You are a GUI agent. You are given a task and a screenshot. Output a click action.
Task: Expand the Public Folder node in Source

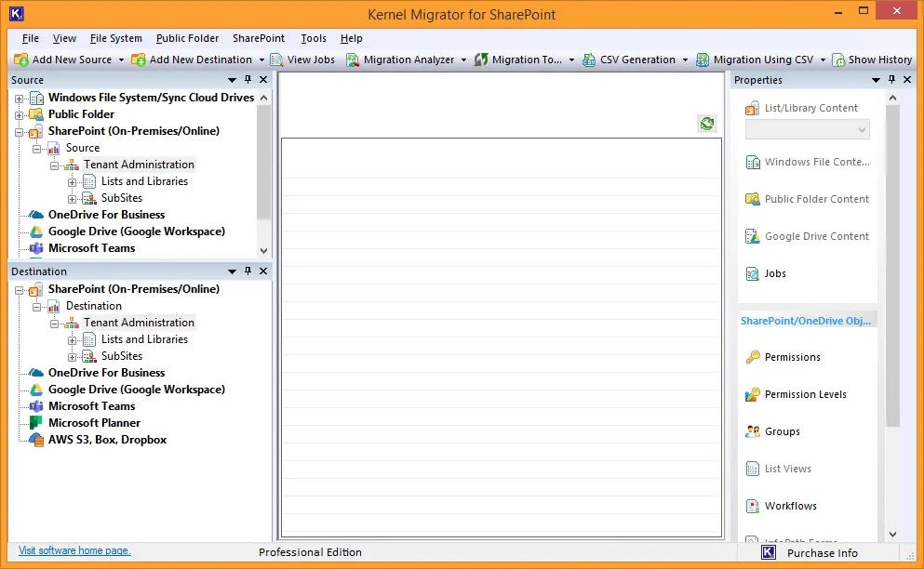pyautogui.click(x=19, y=115)
